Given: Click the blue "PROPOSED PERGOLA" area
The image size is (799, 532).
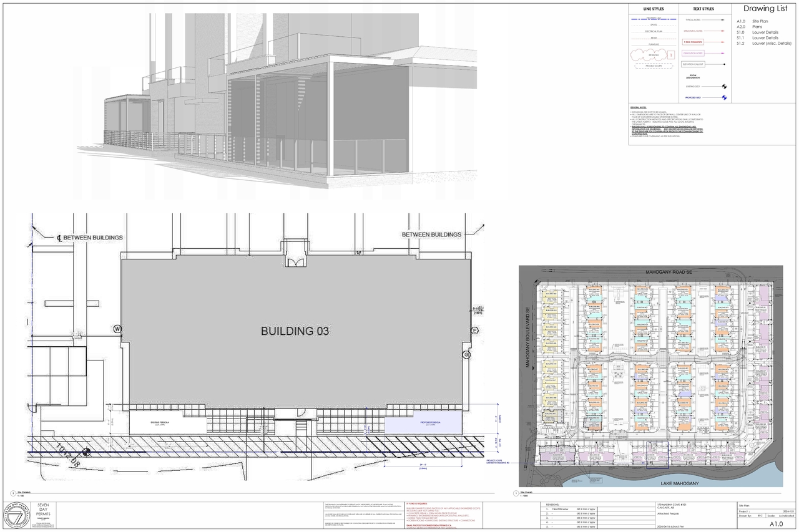Looking at the screenshot, I should tap(424, 422).
